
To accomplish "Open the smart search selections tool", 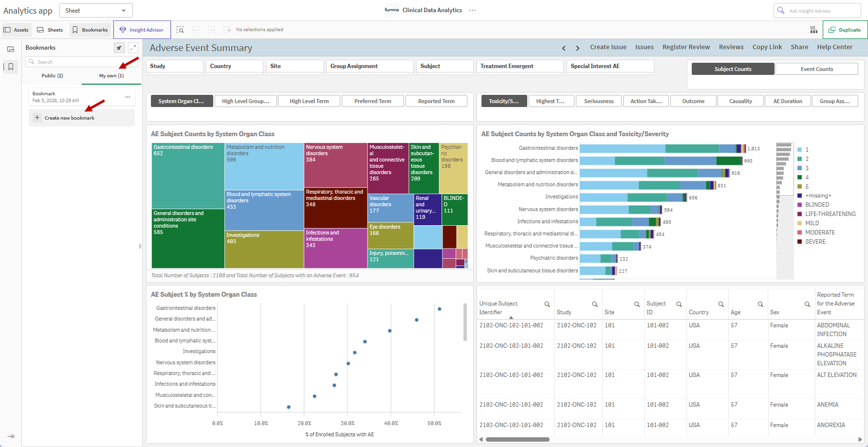I will pos(180,30).
